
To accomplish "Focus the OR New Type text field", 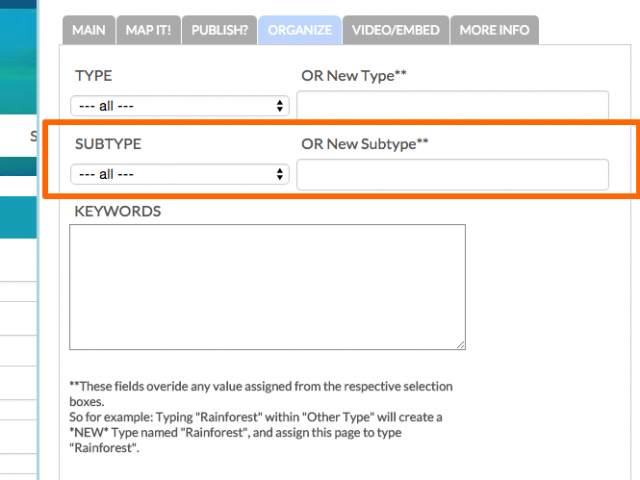I will coord(452,106).
